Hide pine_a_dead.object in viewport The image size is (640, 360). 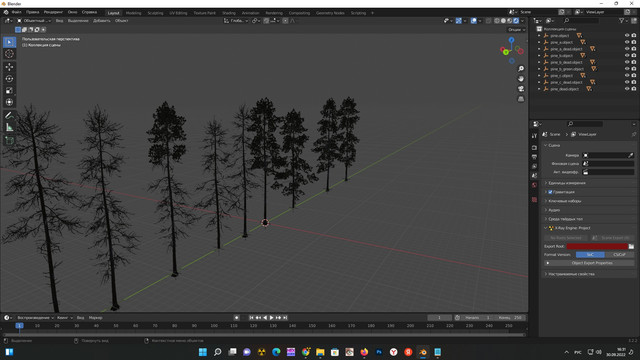pos(627,49)
